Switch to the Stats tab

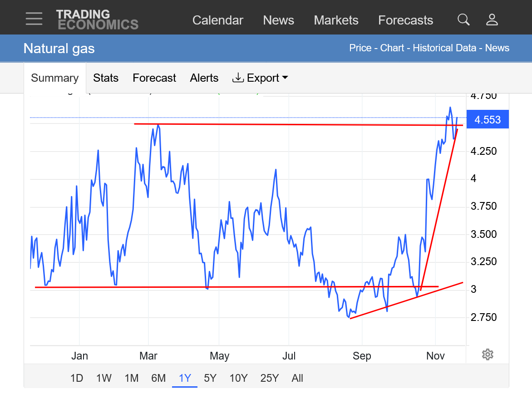coord(106,78)
